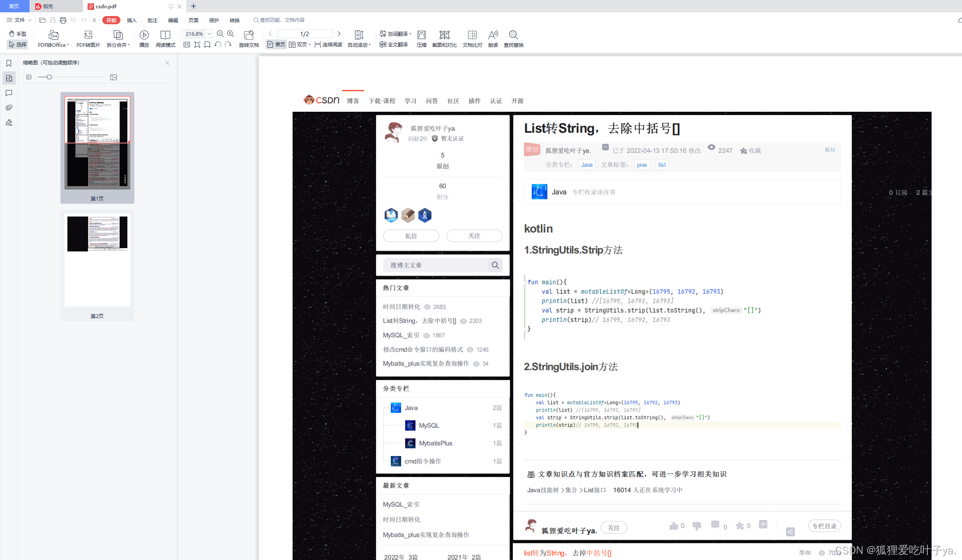Click the 查找替换 find and replace icon

click(513, 35)
